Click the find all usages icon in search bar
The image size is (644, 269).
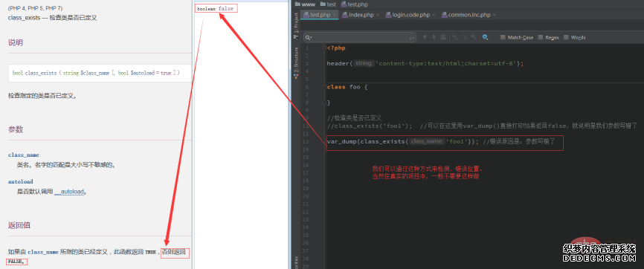click(x=443, y=37)
